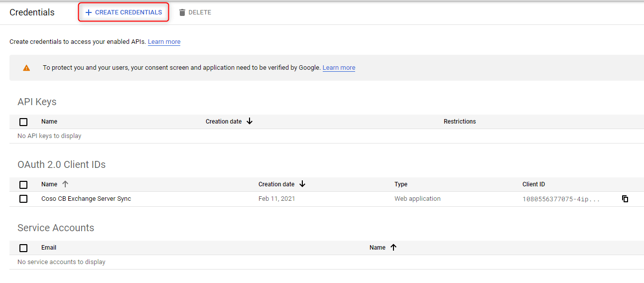The width and height of the screenshot is (644, 283).
Task: Click the Delete button with trash icon
Action: pyautogui.click(x=195, y=12)
